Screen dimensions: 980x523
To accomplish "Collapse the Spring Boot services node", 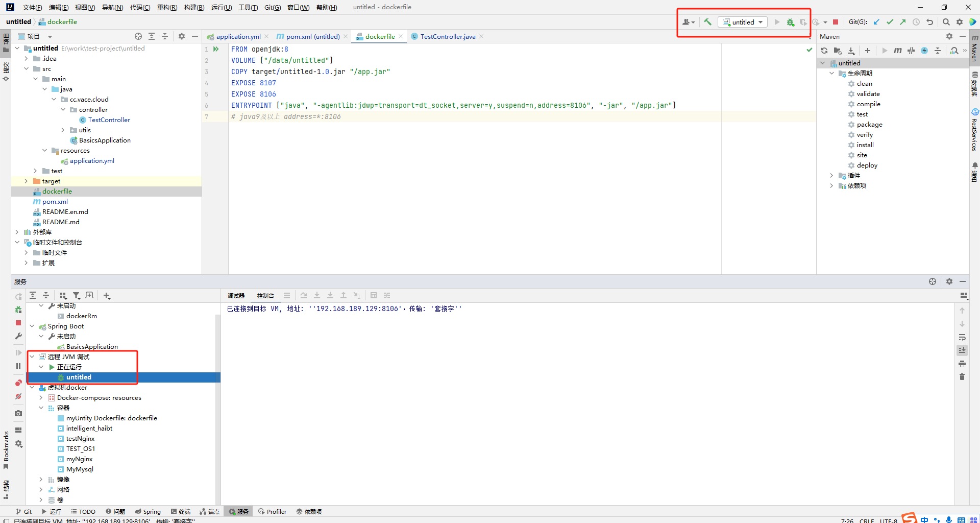I will pyautogui.click(x=32, y=326).
